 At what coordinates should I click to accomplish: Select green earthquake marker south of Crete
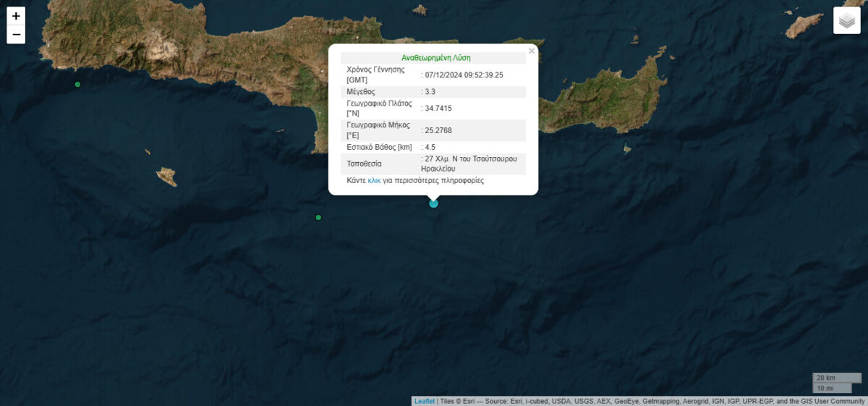[318, 217]
